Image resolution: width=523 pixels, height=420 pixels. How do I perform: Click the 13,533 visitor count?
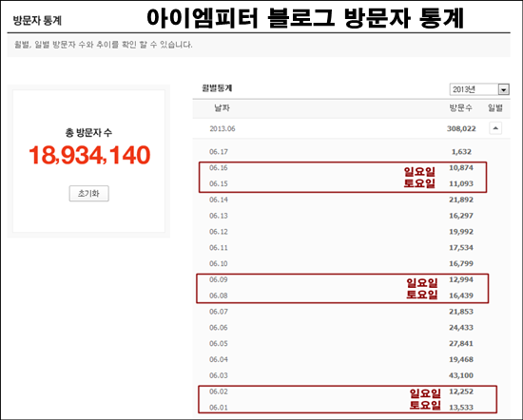coord(461,408)
